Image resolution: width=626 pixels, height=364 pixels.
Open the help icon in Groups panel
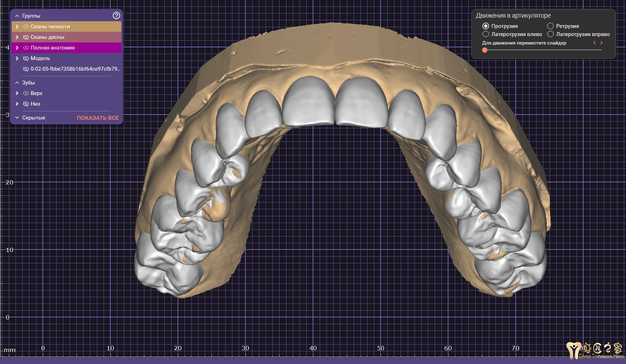tap(116, 16)
